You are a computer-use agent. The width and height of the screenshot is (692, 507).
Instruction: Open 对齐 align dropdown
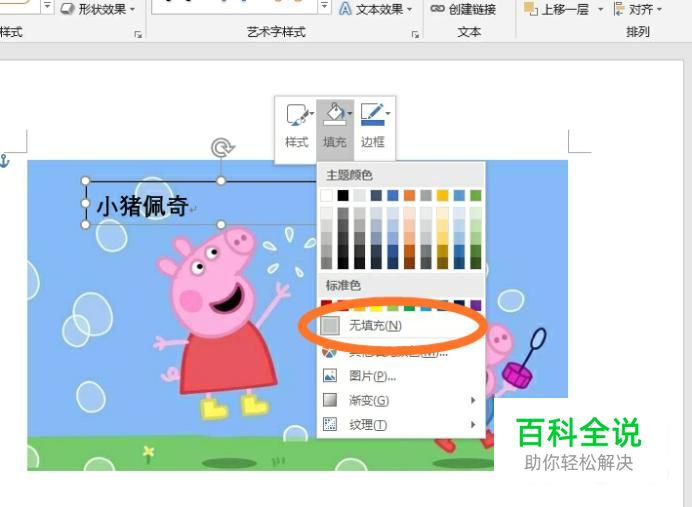(638, 9)
